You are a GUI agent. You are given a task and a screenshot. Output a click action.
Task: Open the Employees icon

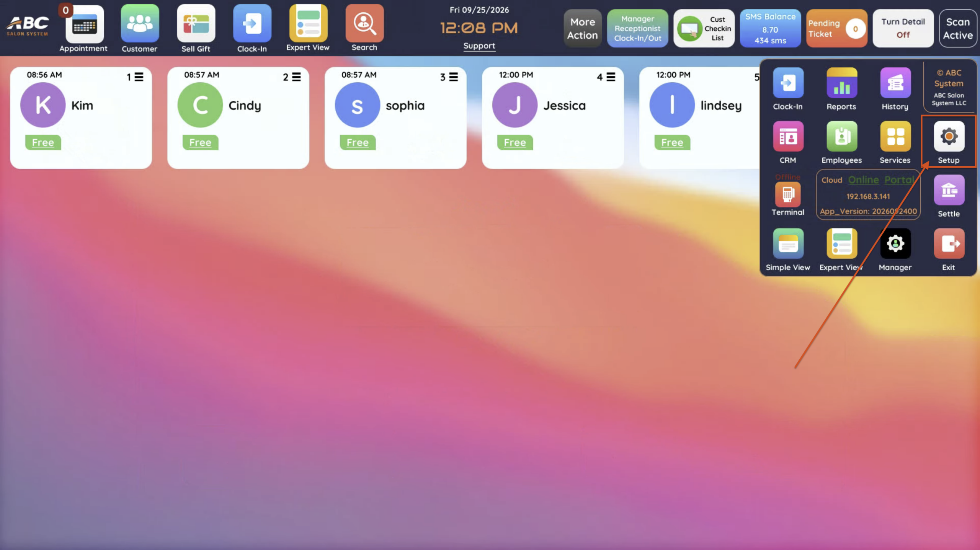(x=841, y=136)
